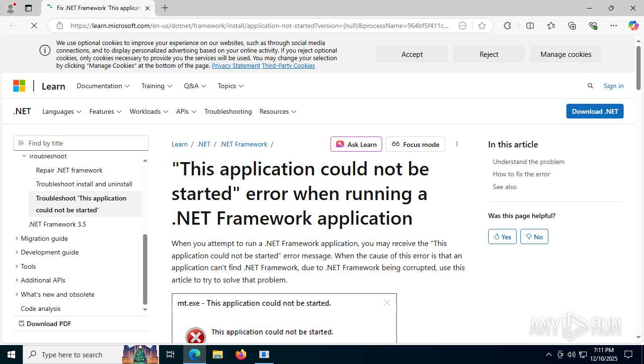The width and height of the screenshot is (644, 364).
Task: Expand the Training dropdown
Action: pyautogui.click(x=157, y=86)
